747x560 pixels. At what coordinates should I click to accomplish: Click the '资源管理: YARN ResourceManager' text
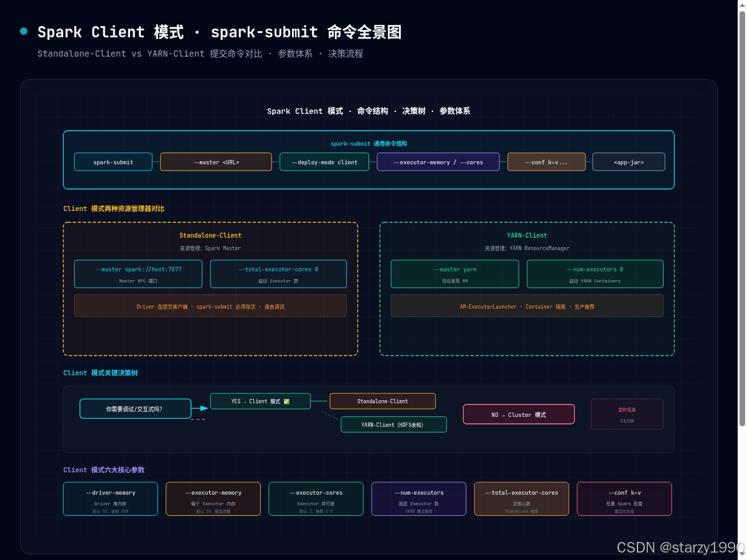[527, 248]
